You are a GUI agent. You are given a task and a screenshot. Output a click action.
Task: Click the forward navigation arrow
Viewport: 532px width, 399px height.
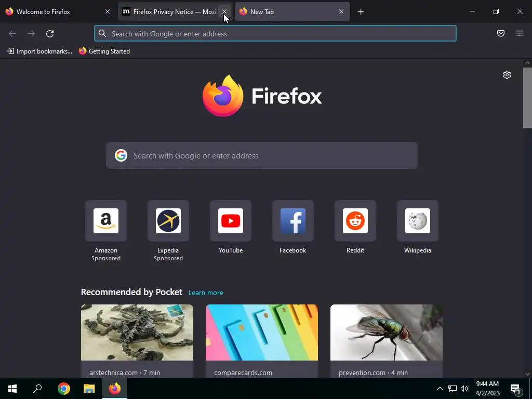pos(31,34)
